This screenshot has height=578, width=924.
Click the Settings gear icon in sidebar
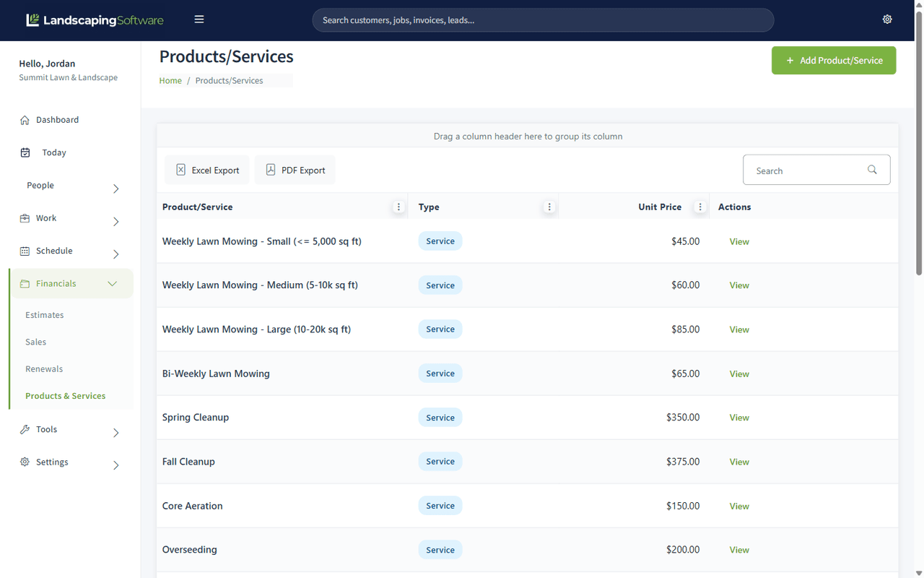pos(25,462)
